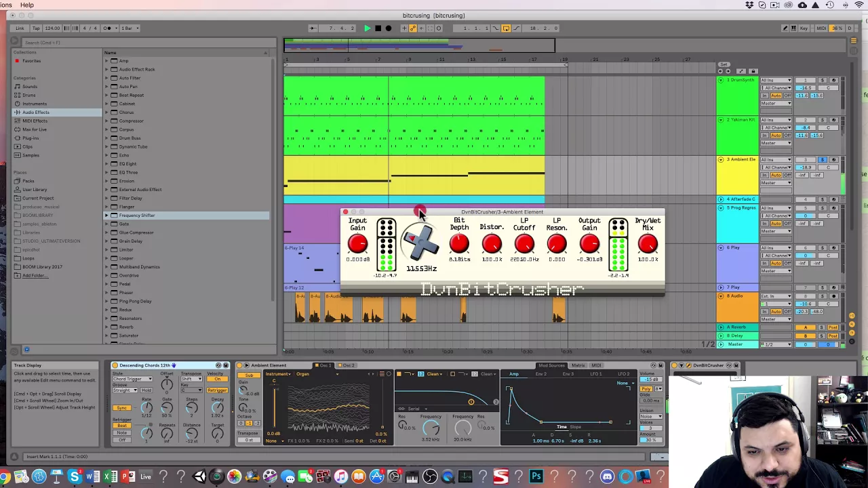The image size is (868, 488).
Task: Solo the 1 DrumSynth track
Action: pos(822,80)
